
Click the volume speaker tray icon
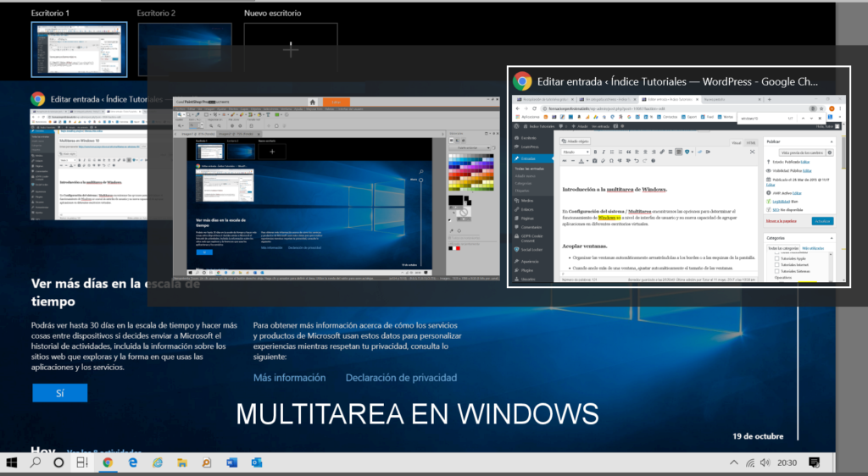click(765, 462)
